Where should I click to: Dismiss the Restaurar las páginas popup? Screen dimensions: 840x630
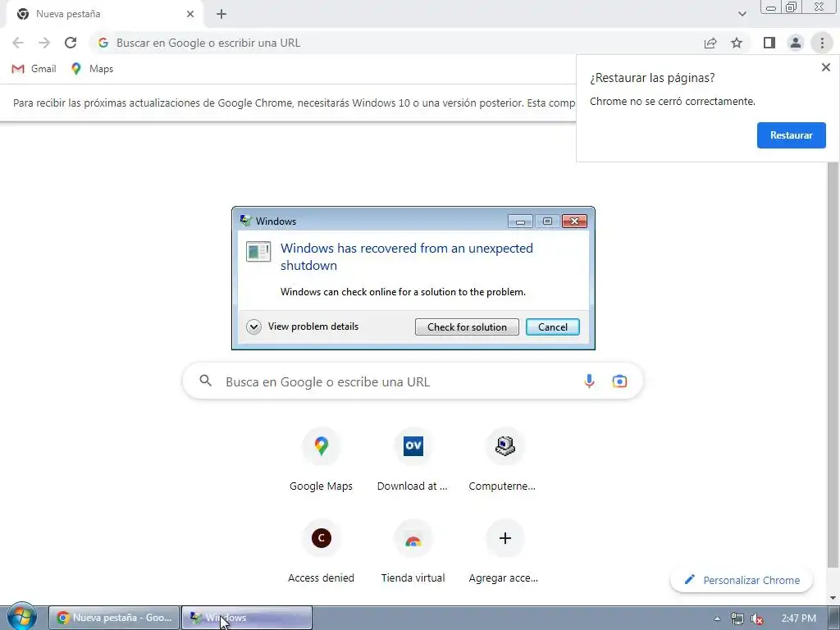pyautogui.click(x=825, y=67)
